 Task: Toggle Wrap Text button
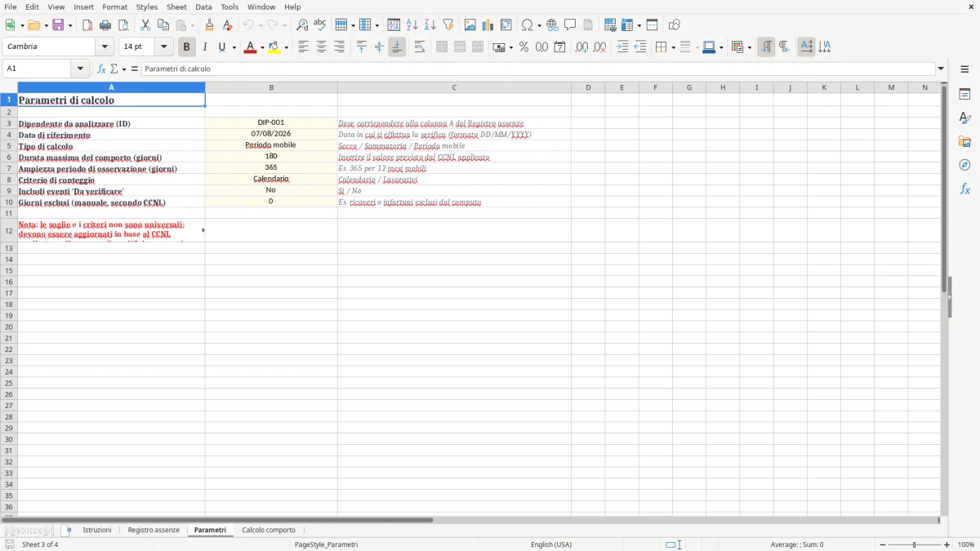pyautogui.click(x=419, y=47)
